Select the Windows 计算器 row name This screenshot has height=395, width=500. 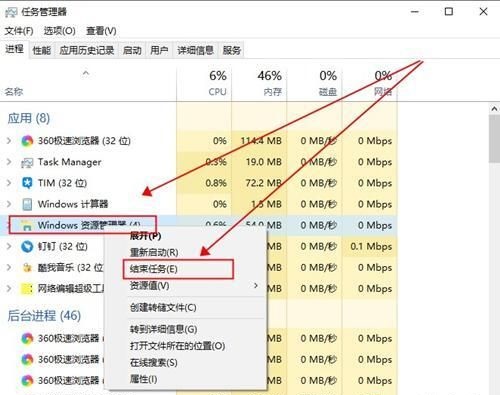point(73,204)
